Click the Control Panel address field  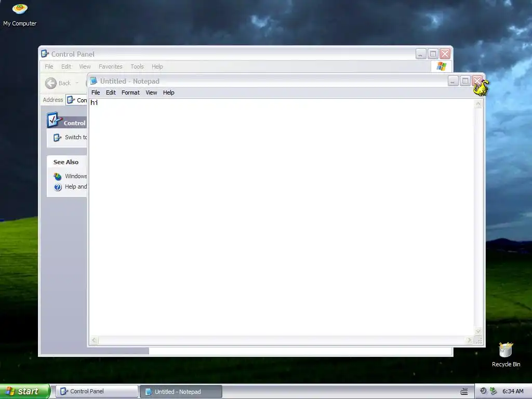(76, 100)
